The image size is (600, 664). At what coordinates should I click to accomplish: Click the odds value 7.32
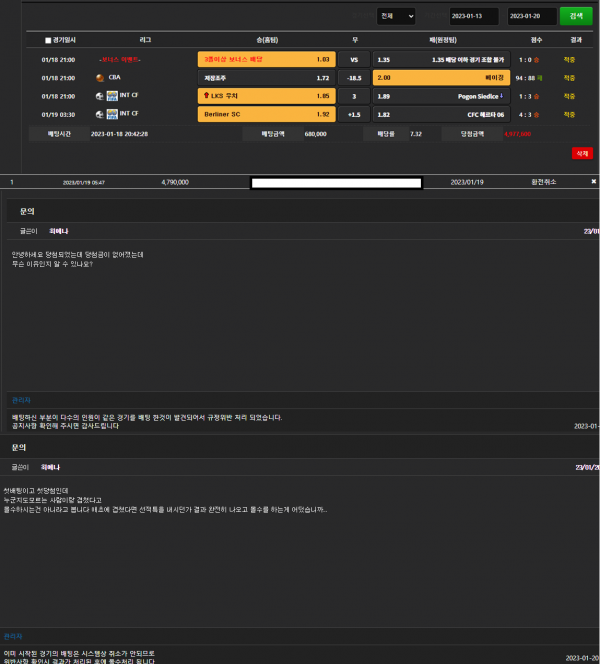point(416,134)
